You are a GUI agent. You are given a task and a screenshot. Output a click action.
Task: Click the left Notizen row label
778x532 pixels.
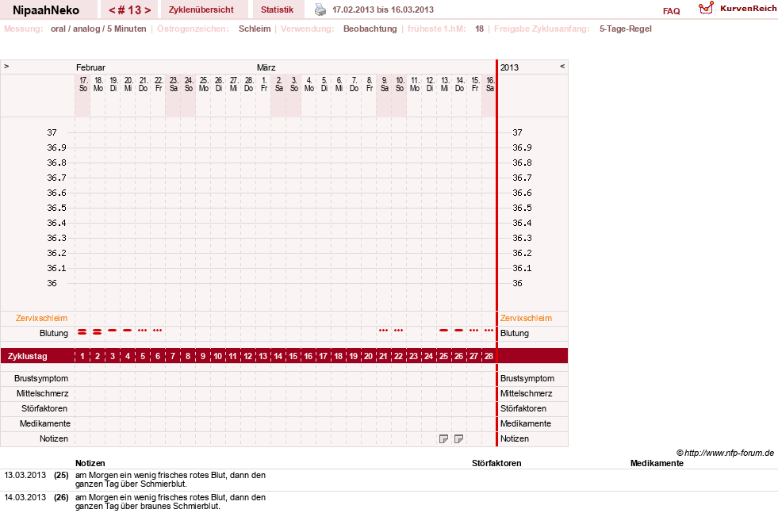click(x=54, y=438)
